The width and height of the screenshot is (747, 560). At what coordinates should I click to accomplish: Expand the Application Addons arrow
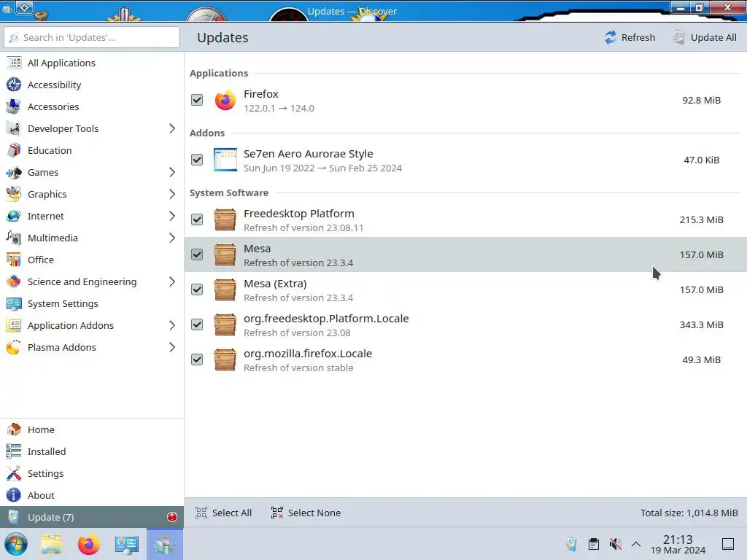[172, 326]
